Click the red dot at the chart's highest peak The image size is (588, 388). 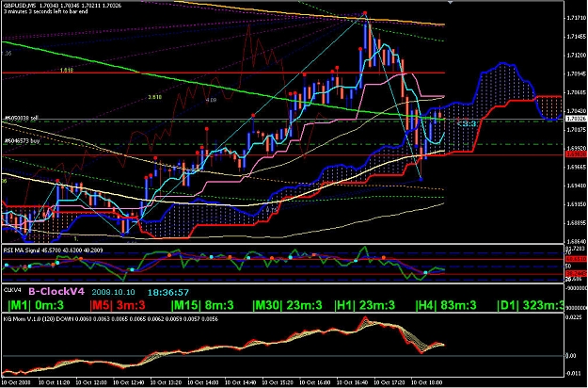tap(365, 13)
